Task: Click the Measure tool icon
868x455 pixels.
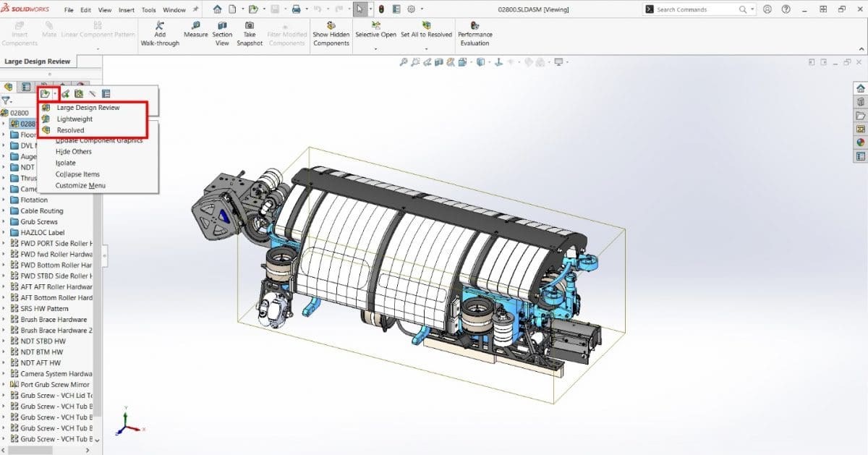Action: pos(195,25)
